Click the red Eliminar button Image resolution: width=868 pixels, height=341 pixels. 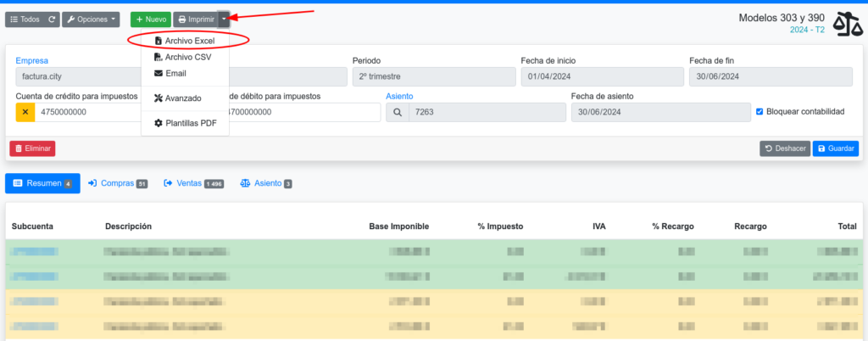[x=32, y=148]
